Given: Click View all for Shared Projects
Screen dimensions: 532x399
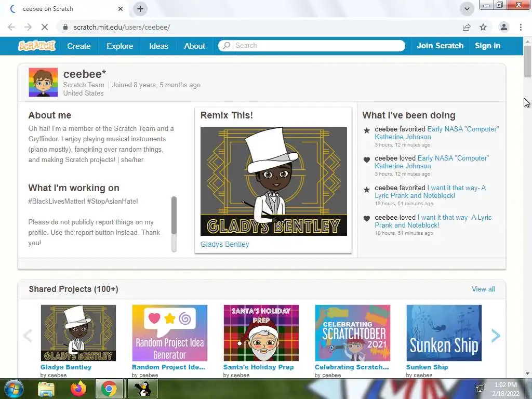Looking at the screenshot, I should point(483,289).
